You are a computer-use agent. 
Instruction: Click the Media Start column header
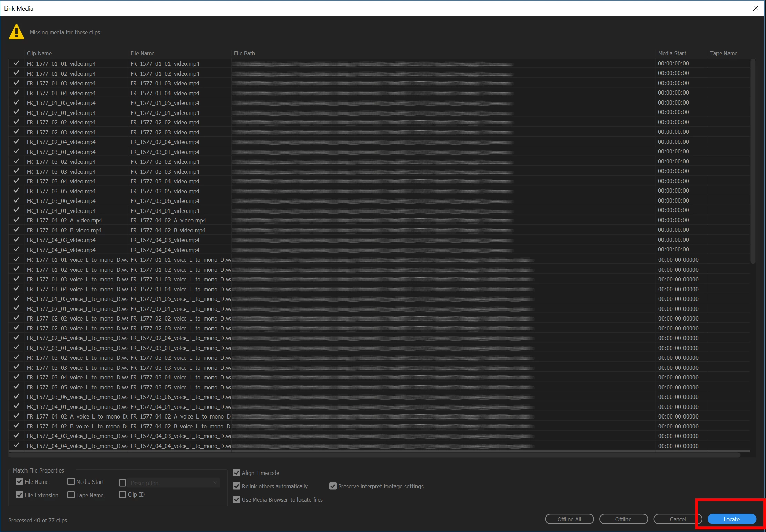tap(672, 53)
